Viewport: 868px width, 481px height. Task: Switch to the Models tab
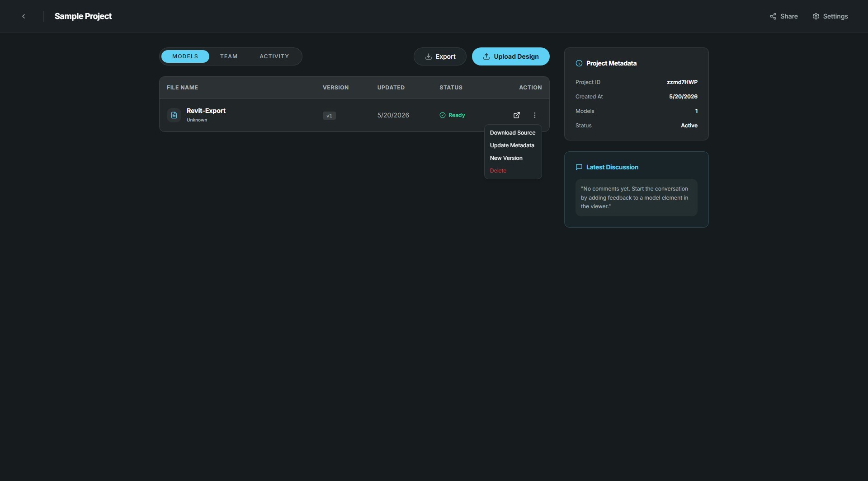185,56
